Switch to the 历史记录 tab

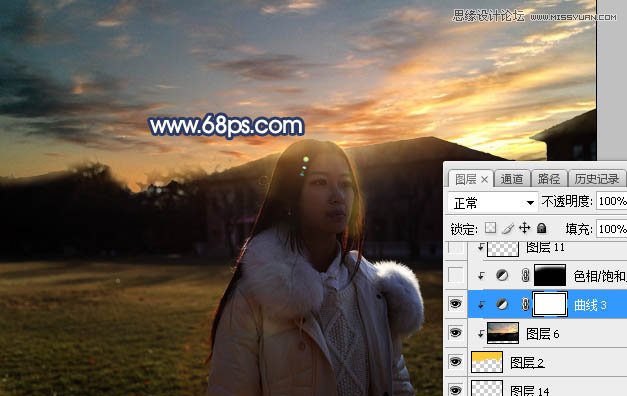597,179
